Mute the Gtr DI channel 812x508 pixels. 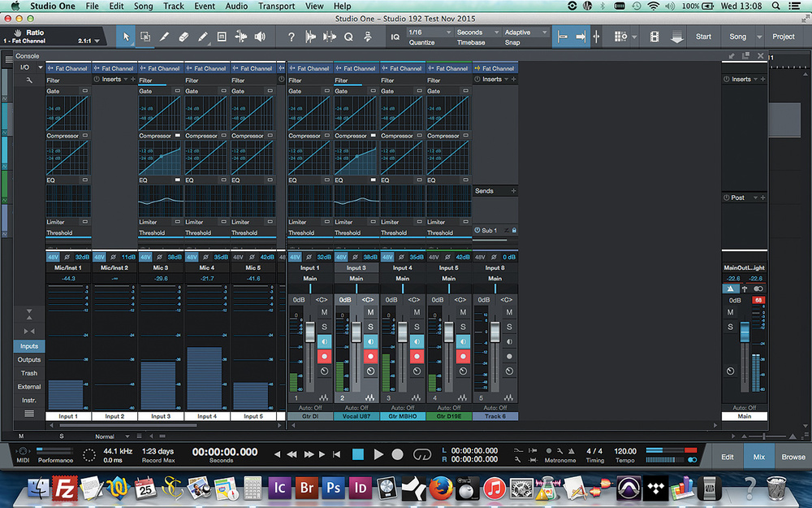[x=324, y=313]
